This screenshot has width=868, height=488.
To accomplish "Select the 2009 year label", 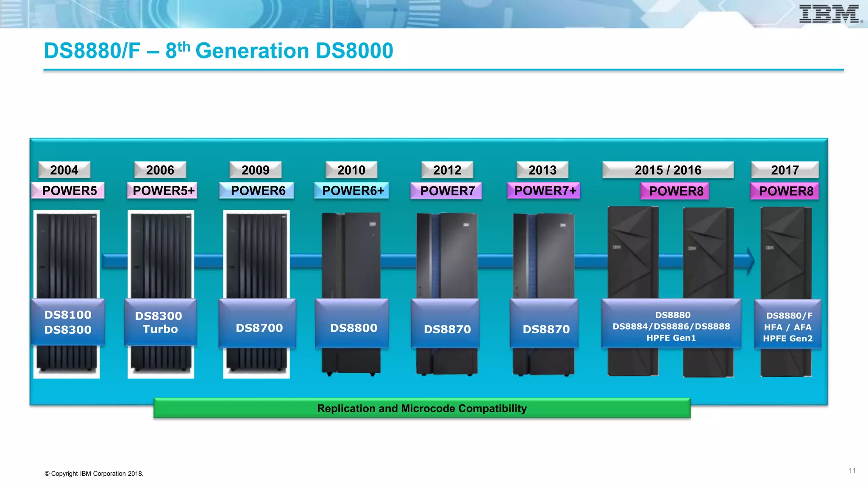I will click(256, 170).
